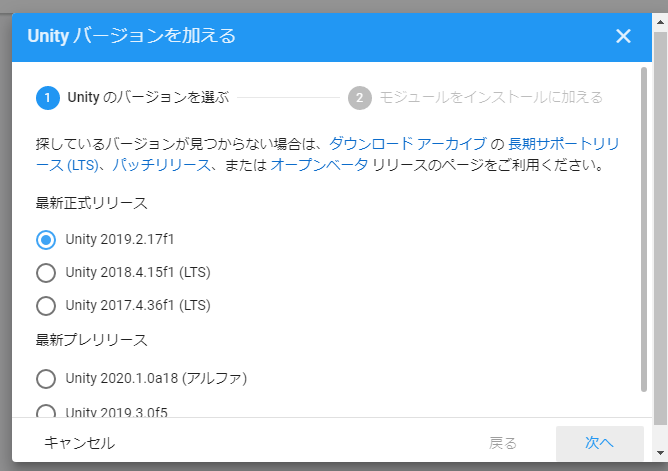Image resolution: width=668 pixels, height=471 pixels.
Task: Close the Unity バージョンを加える dialog
Action: pos(623,36)
